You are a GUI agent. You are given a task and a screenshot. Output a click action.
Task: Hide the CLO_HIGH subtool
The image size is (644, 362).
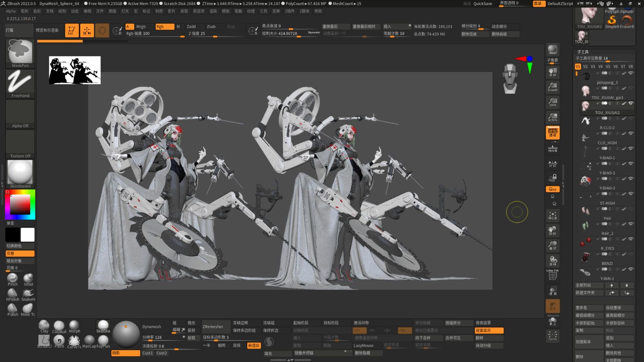pyautogui.click(x=631, y=134)
